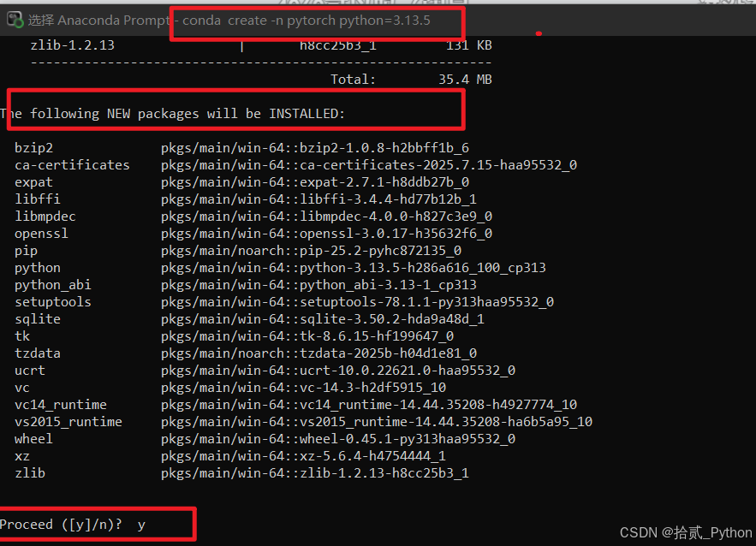
Task: Click the pip-25.2-pyhc872135_0 path
Action: 311,251
